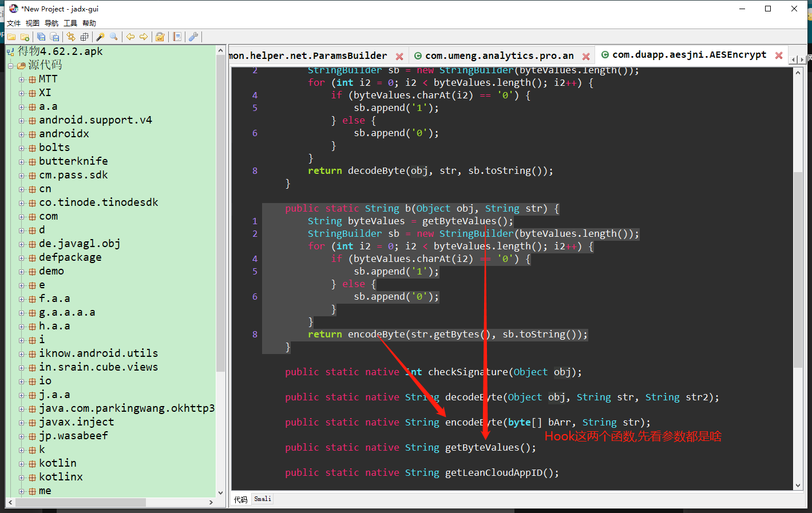
Task: Expand the kotlin package node
Action: point(21,464)
